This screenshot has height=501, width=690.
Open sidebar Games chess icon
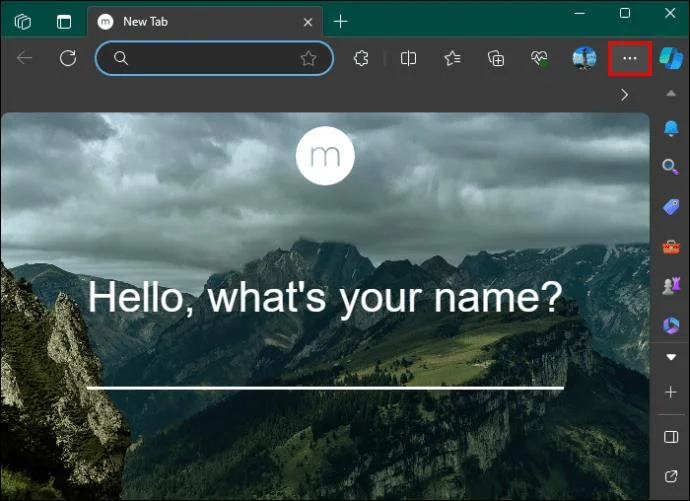pyautogui.click(x=671, y=286)
